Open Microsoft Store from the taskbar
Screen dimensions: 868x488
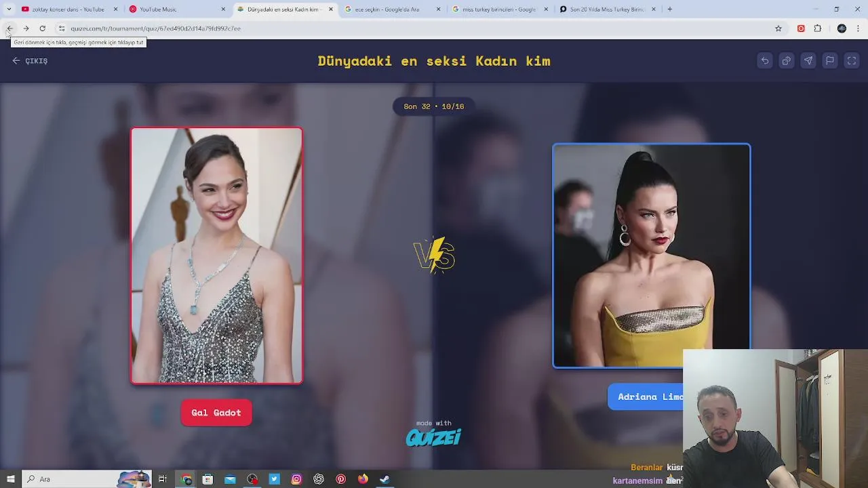(x=208, y=479)
